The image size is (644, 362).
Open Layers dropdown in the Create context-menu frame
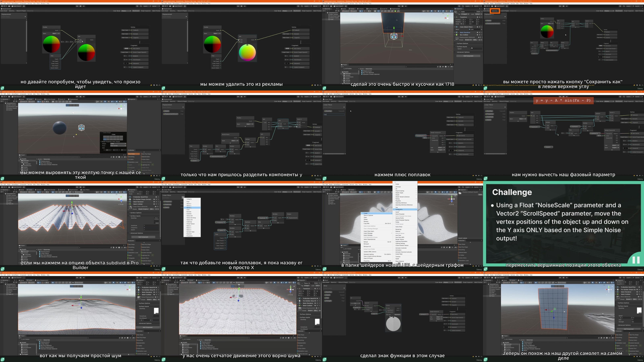point(469,187)
